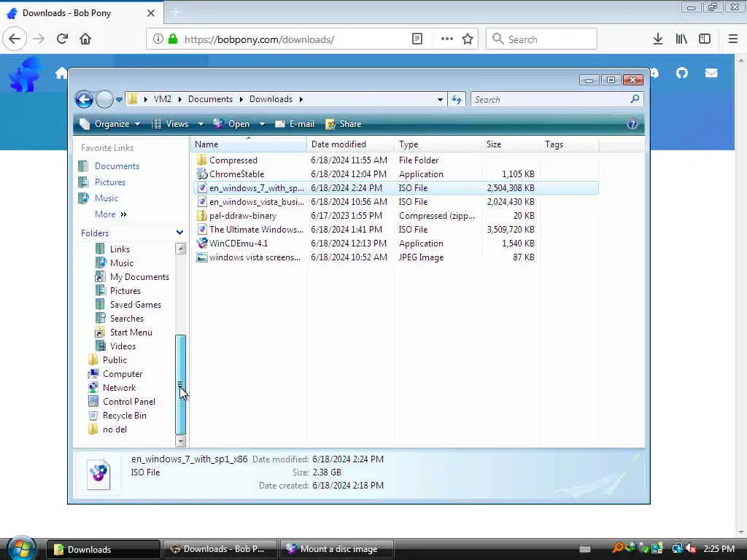Select Saved Games in the folder tree
The image size is (747, 560).
(135, 305)
